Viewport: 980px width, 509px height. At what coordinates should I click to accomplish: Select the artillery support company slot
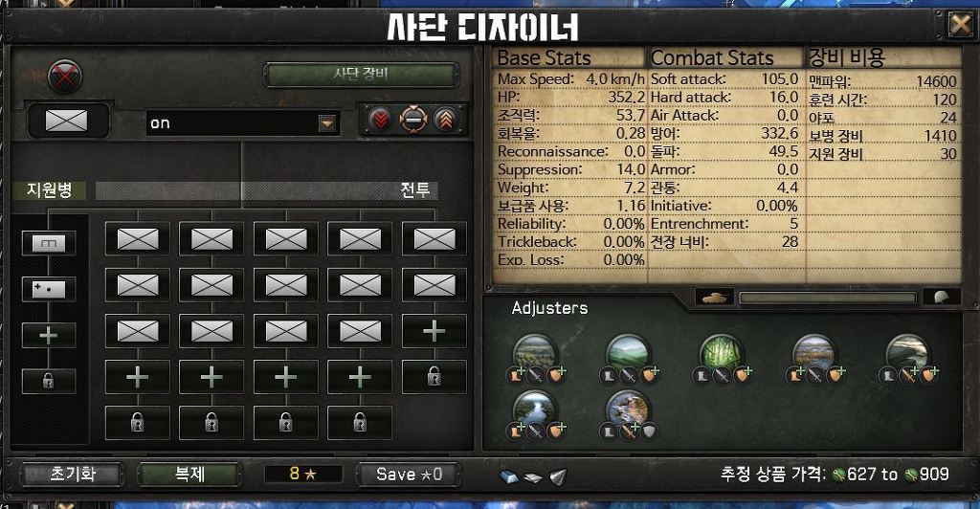coord(49,289)
